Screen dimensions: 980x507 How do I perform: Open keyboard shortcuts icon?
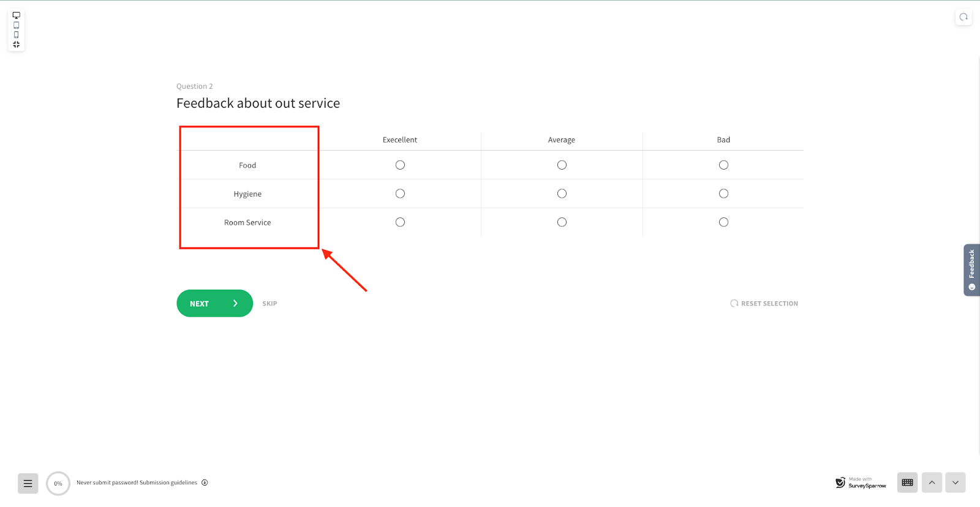point(907,483)
